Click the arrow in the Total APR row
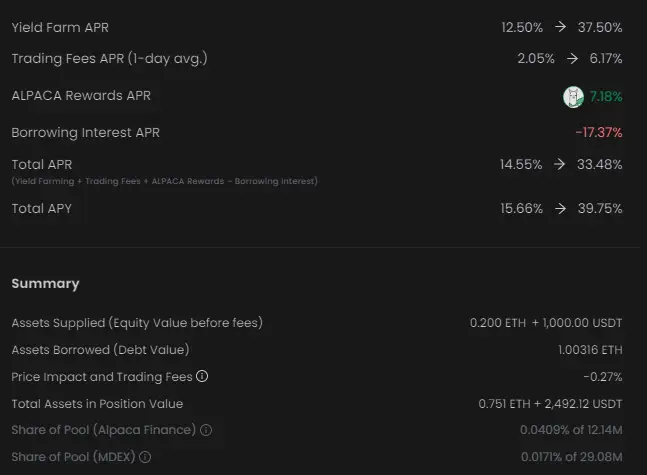 click(560, 164)
